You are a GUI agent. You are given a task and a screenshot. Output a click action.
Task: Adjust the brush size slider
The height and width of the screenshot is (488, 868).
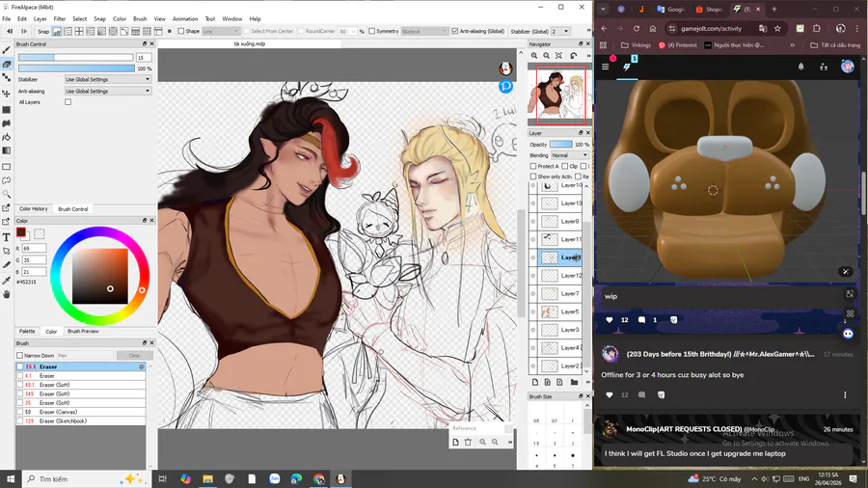click(76, 58)
